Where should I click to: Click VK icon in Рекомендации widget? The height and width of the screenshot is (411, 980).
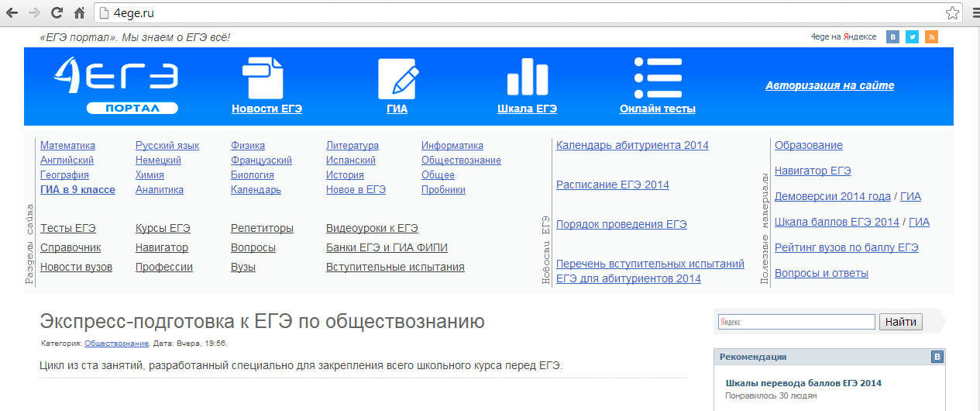coord(937,357)
